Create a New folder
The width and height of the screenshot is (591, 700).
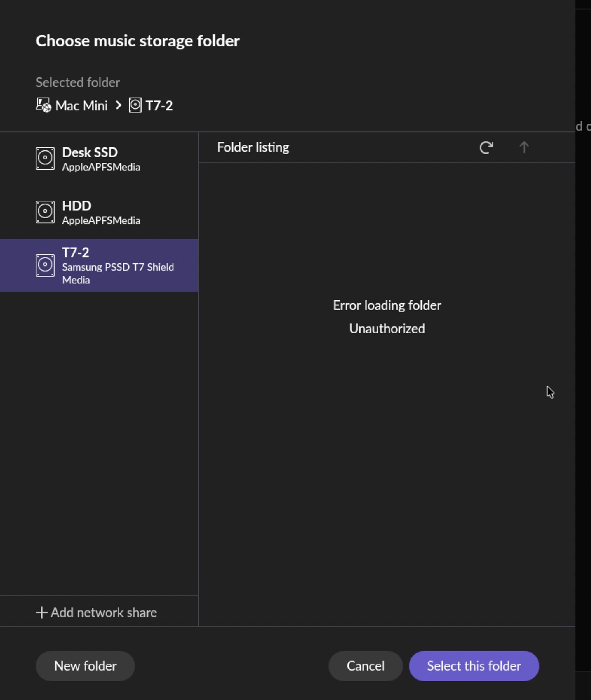[x=85, y=666]
